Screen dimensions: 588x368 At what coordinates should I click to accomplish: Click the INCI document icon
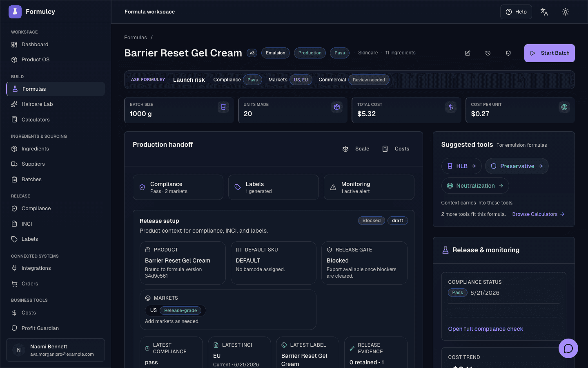coord(14,224)
